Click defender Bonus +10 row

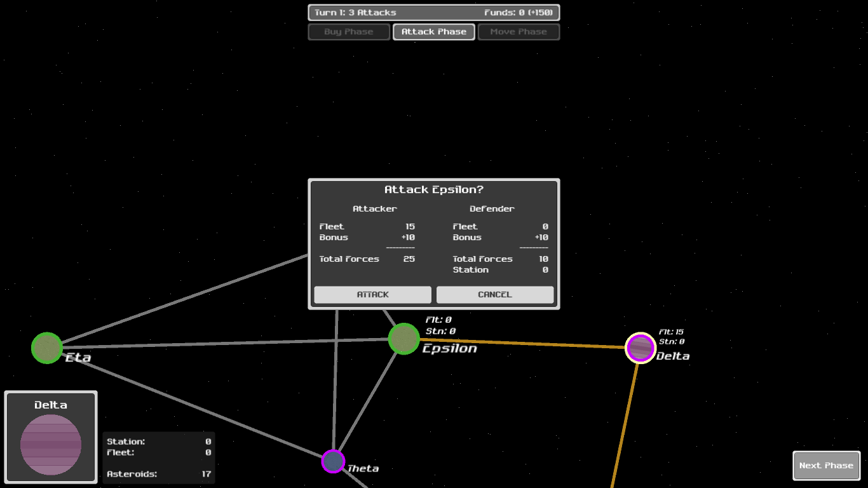pyautogui.click(x=501, y=238)
